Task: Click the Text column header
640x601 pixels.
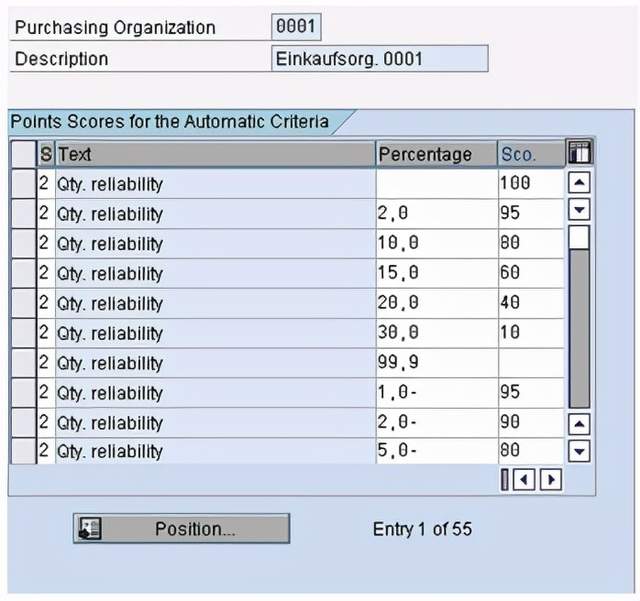Action: pos(215,154)
